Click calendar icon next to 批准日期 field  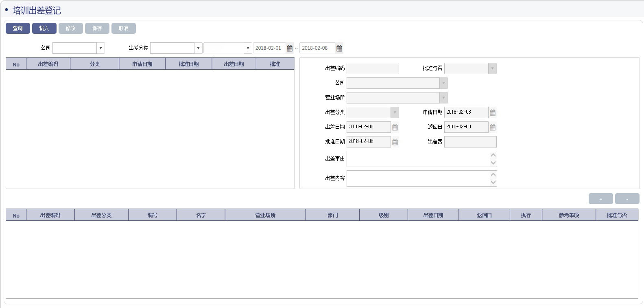point(395,142)
